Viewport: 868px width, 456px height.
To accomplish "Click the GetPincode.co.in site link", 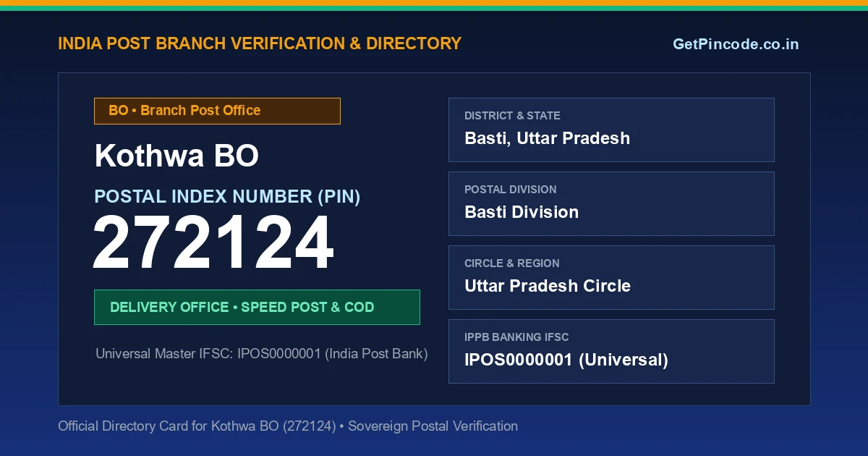I will (x=736, y=44).
